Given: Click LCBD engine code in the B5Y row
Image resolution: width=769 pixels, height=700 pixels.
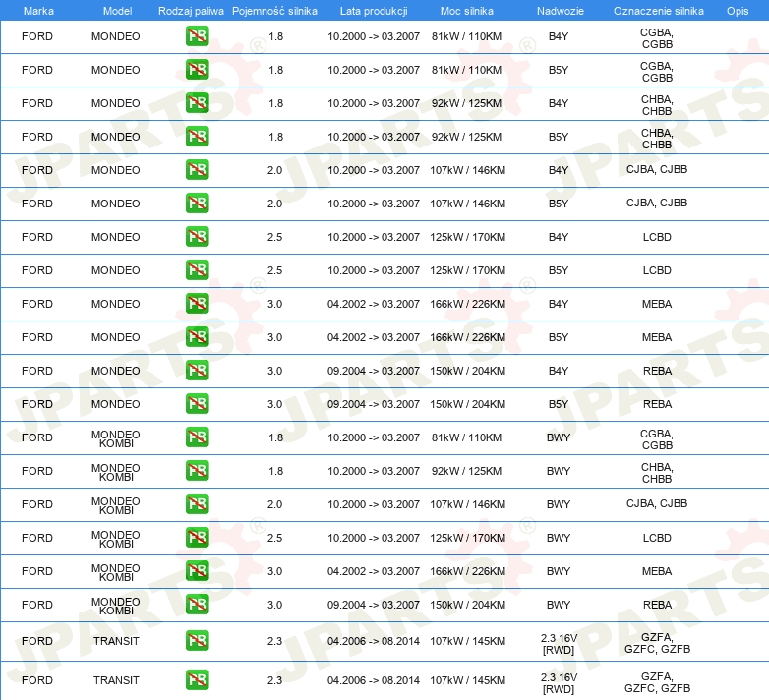Looking at the screenshot, I should 657,270.
